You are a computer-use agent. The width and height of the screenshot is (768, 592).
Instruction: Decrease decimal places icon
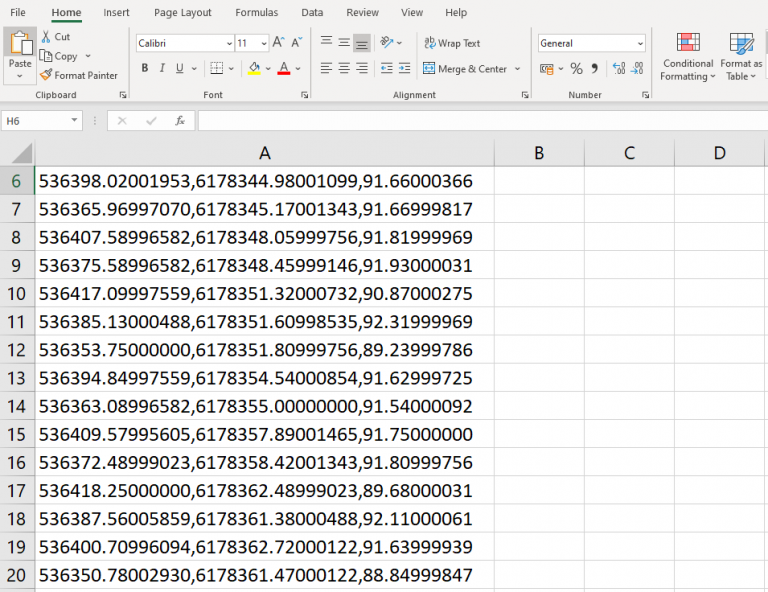pyautogui.click(x=637, y=69)
